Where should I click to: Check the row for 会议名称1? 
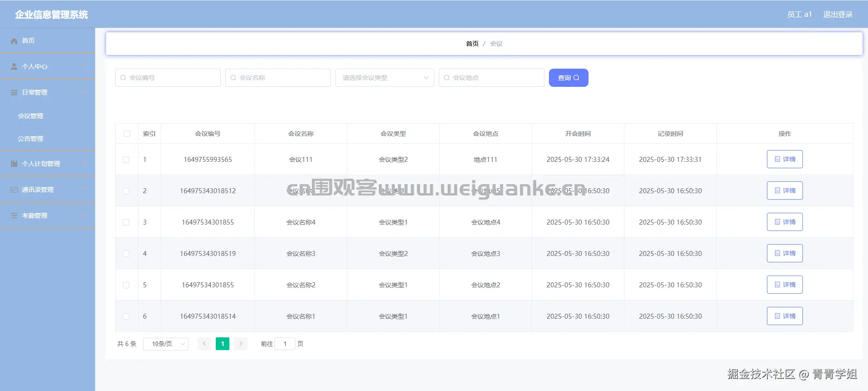tap(126, 316)
